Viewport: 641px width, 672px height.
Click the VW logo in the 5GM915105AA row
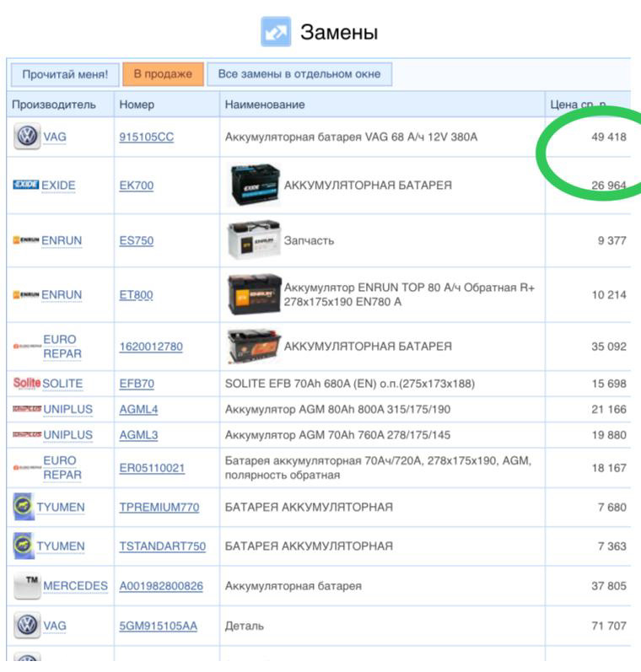tap(27, 625)
